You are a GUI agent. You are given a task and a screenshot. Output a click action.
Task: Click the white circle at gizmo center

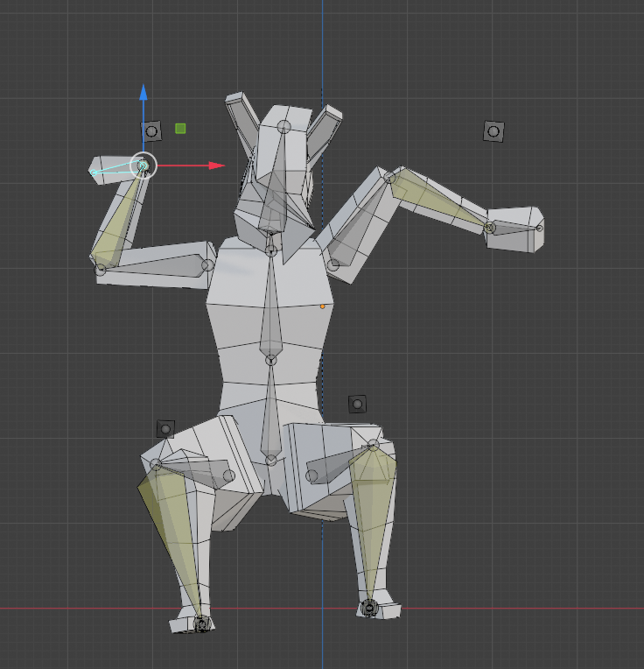tap(143, 165)
